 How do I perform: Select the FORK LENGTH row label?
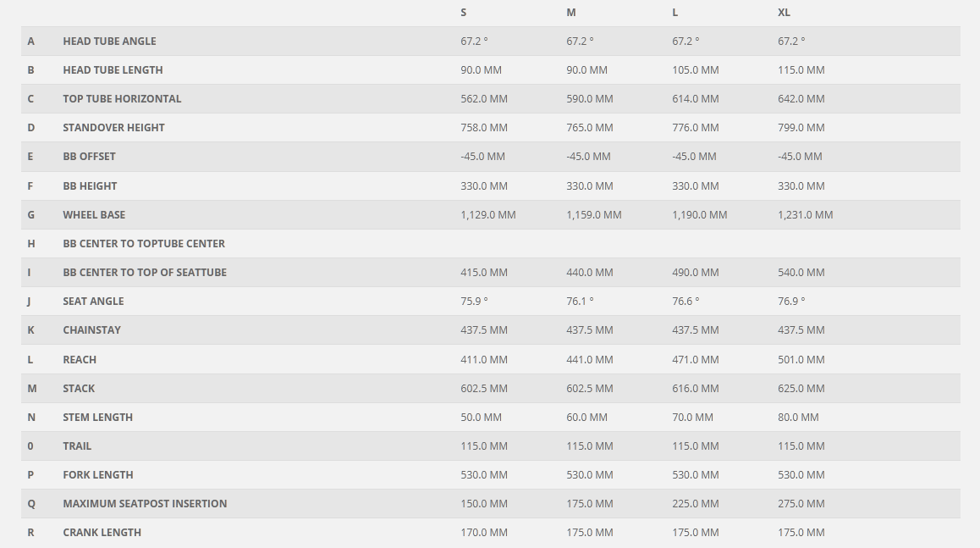pos(98,475)
